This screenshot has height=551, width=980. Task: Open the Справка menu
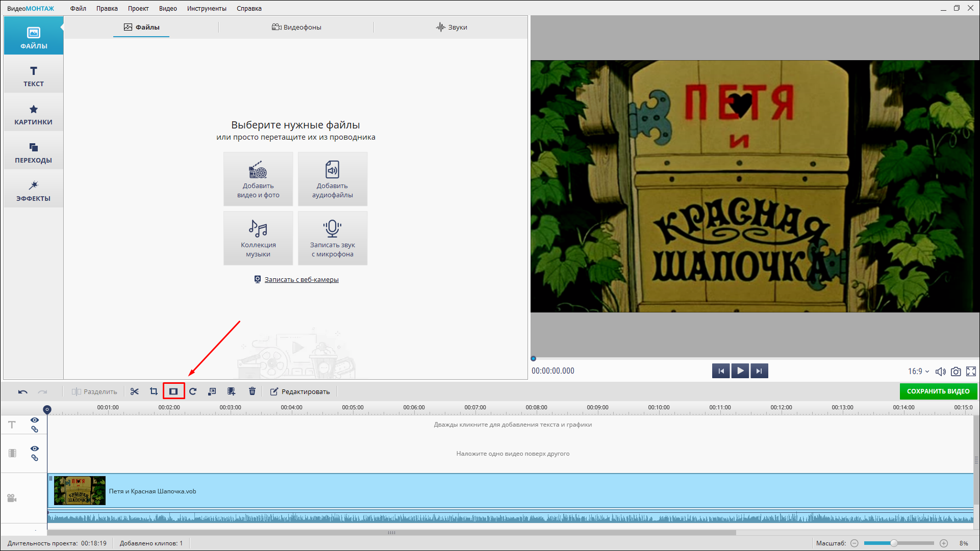point(249,9)
